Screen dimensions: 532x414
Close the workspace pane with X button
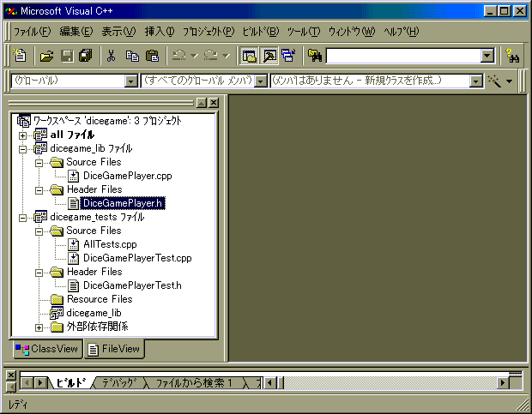[214, 103]
